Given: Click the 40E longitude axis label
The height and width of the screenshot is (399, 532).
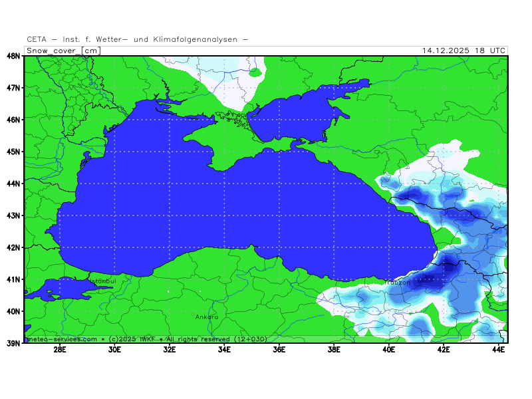Looking at the screenshot, I should point(388,350).
